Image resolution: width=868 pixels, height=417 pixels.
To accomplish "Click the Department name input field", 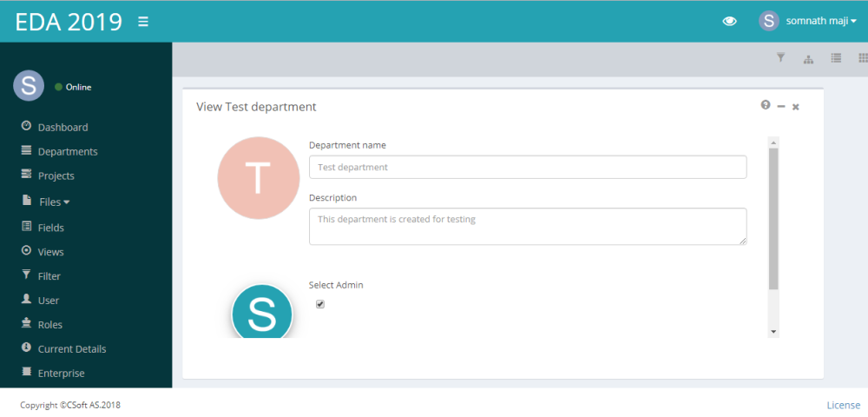I will coord(528,168).
